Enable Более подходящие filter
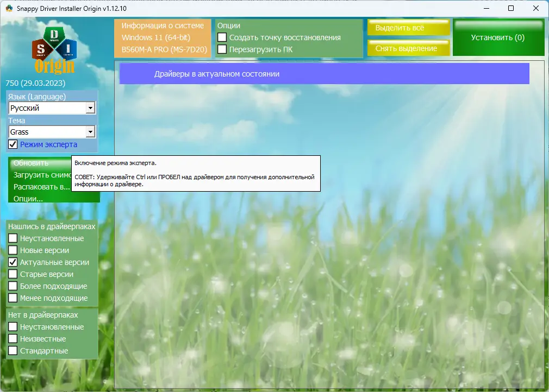This screenshot has width=549, height=392. (12, 286)
